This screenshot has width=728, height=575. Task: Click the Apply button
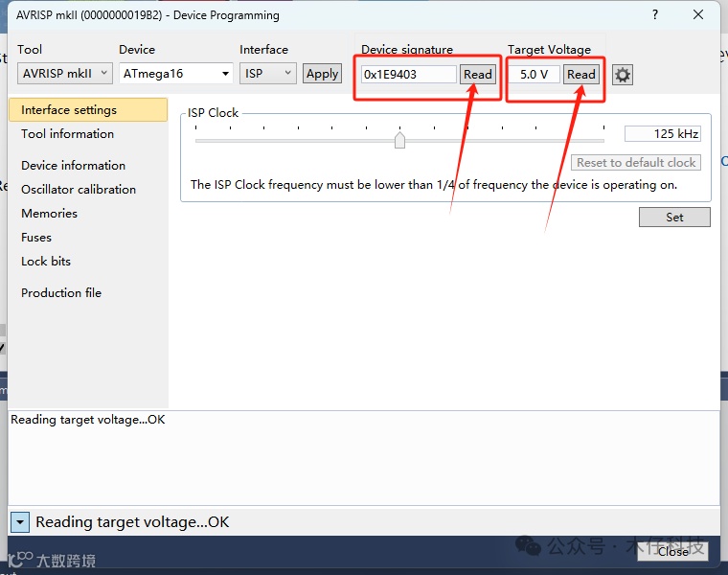(x=322, y=74)
